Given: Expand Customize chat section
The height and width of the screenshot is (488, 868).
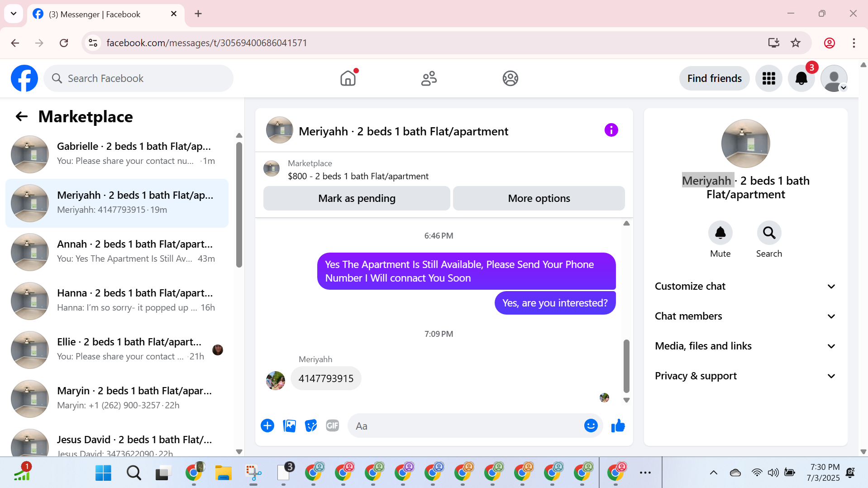Looking at the screenshot, I should coord(745,286).
